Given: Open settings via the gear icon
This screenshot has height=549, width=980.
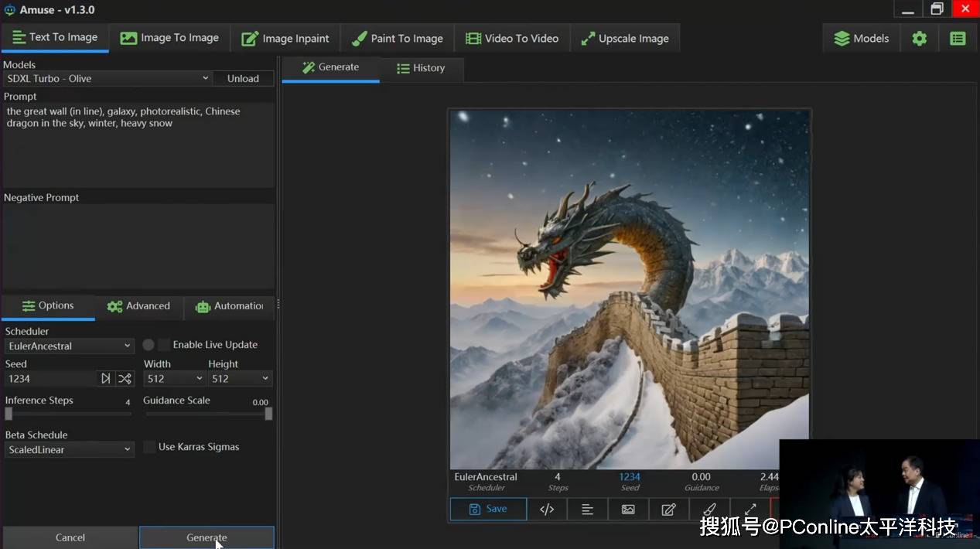Looking at the screenshot, I should tap(919, 38).
